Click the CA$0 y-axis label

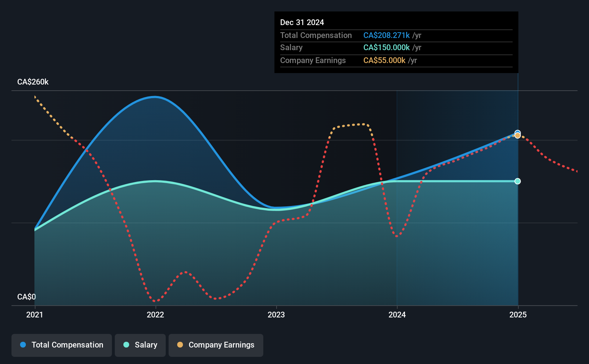point(27,297)
